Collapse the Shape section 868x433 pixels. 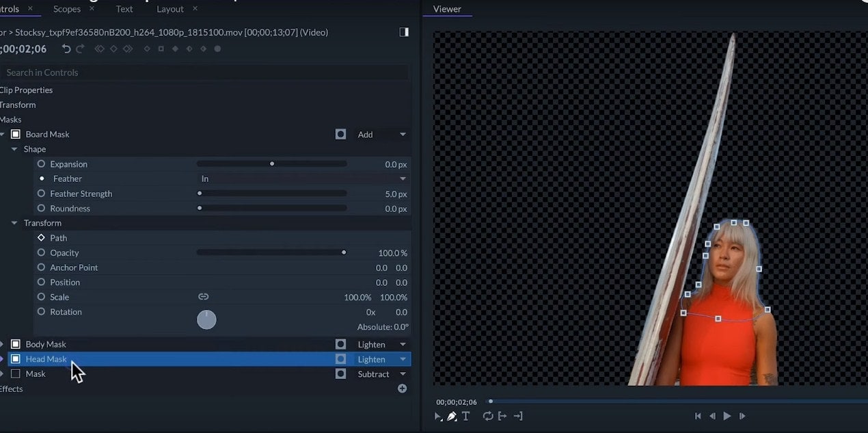tap(15, 149)
